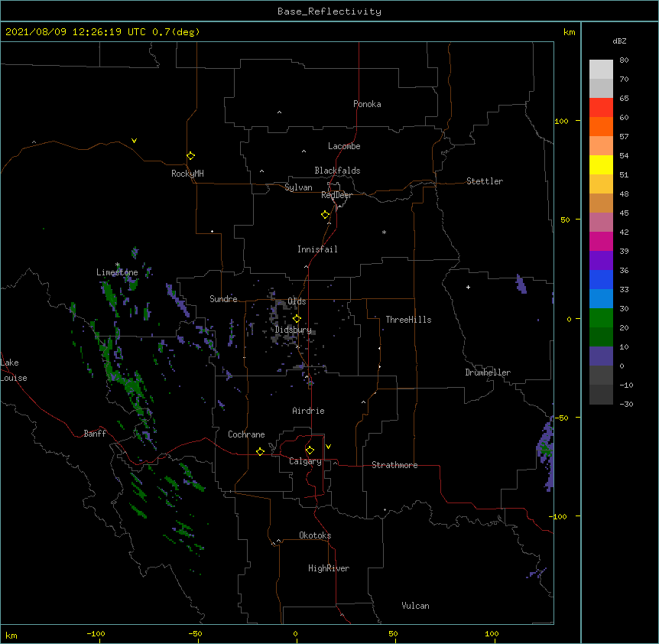
Task: Click the dBZ legend heading
Action: pos(619,41)
